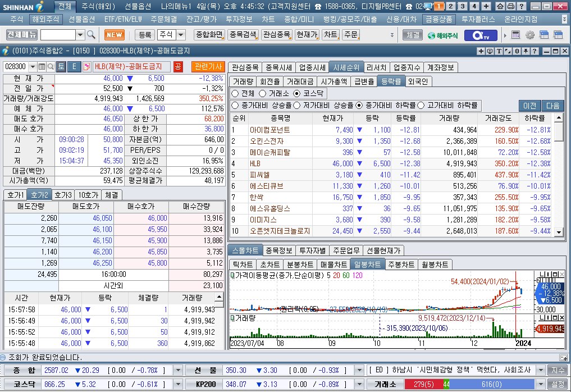The width and height of the screenshot is (571, 392).
Task: Switch to virtual screen 3
Action: [x=463, y=6]
